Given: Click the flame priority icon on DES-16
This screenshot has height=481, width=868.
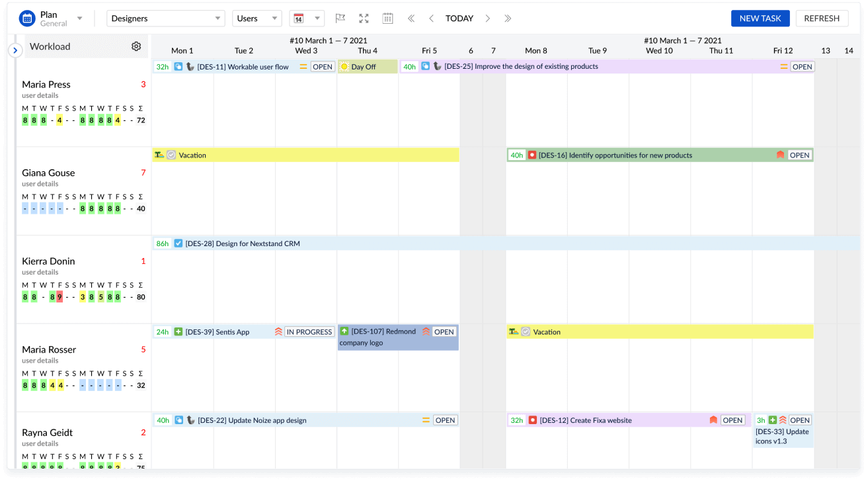Looking at the screenshot, I should 779,154.
